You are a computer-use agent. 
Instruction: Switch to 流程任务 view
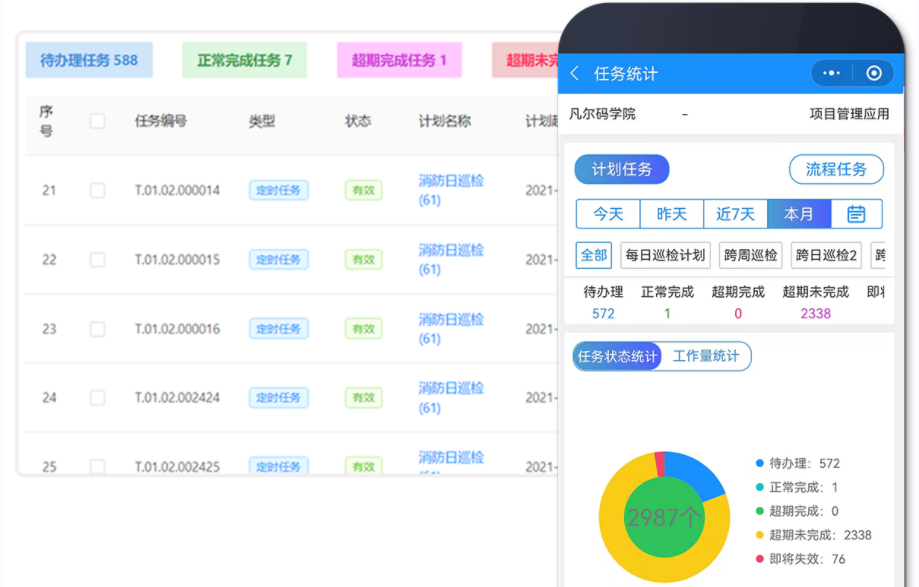836,169
